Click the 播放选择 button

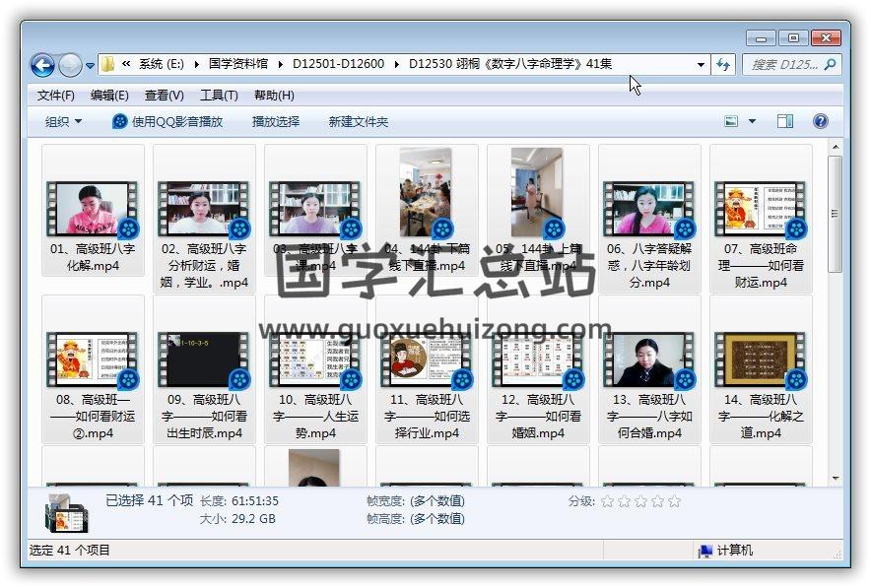[276, 121]
